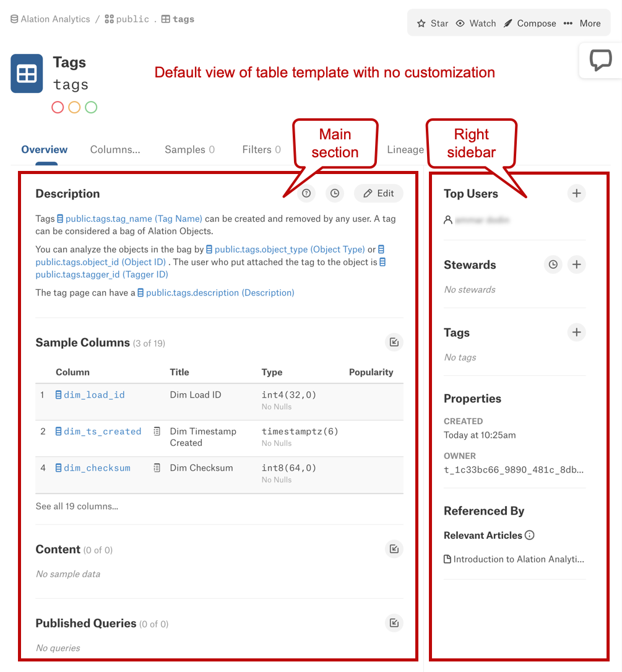View Stewards history clock icon

pyautogui.click(x=553, y=264)
